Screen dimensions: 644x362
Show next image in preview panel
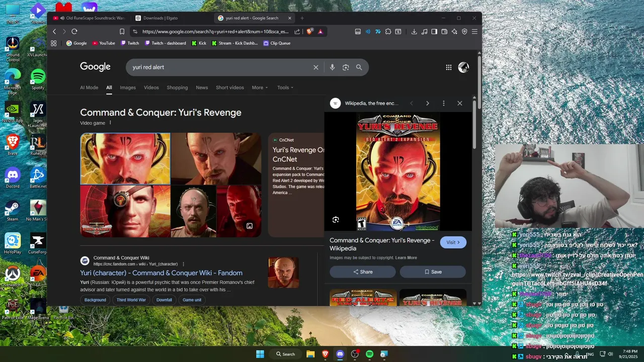click(428, 103)
